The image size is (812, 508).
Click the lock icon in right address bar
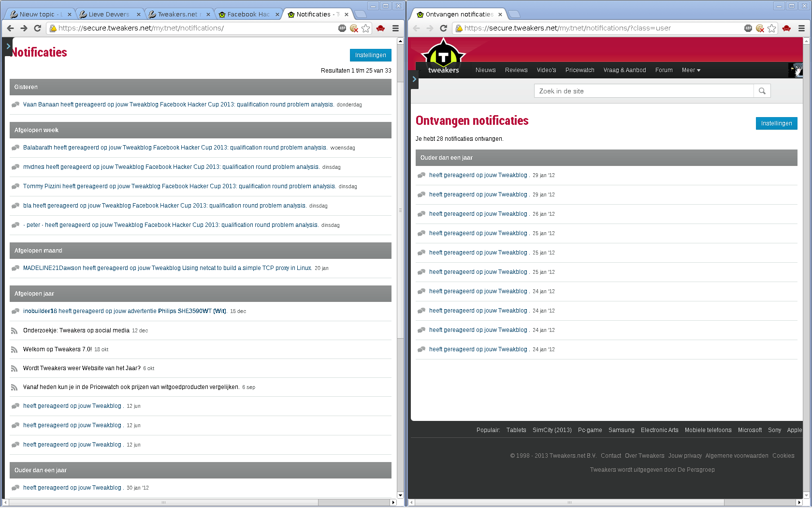pos(459,28)
